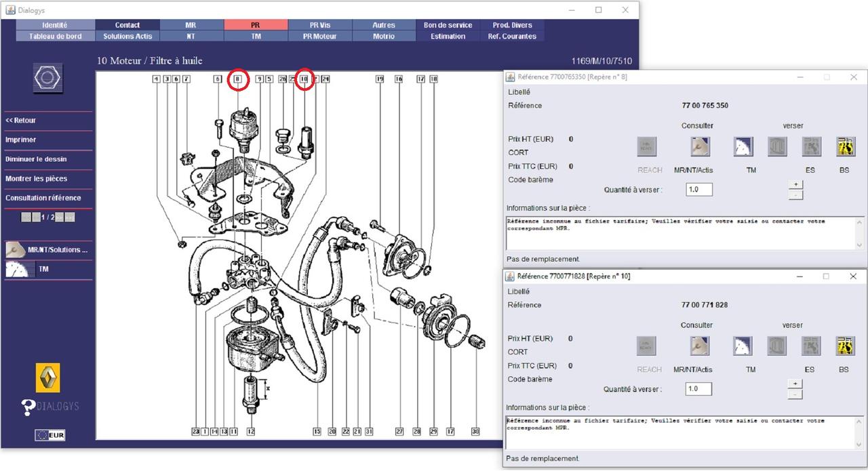Switch to Tableau de bord tab

coord(55,36)
